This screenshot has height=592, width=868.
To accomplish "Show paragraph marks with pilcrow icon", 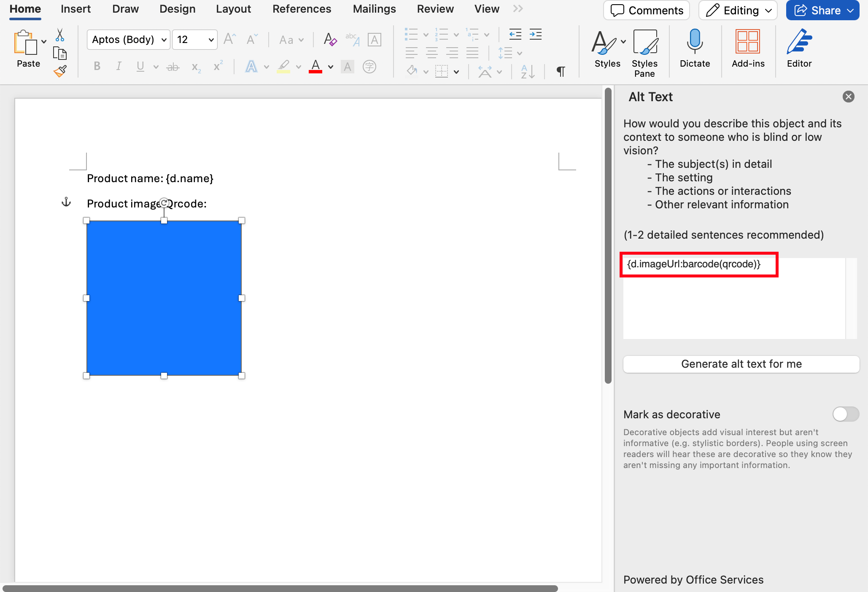I will tap(561, 71).
